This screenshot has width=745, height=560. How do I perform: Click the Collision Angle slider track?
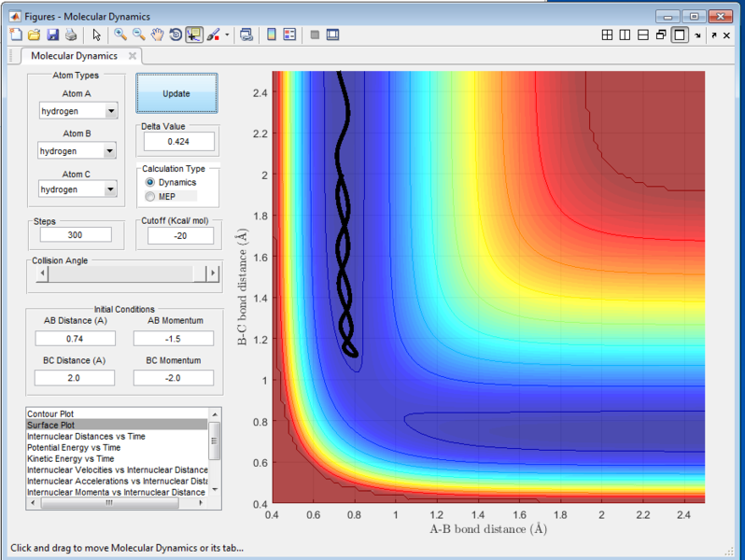121,274
